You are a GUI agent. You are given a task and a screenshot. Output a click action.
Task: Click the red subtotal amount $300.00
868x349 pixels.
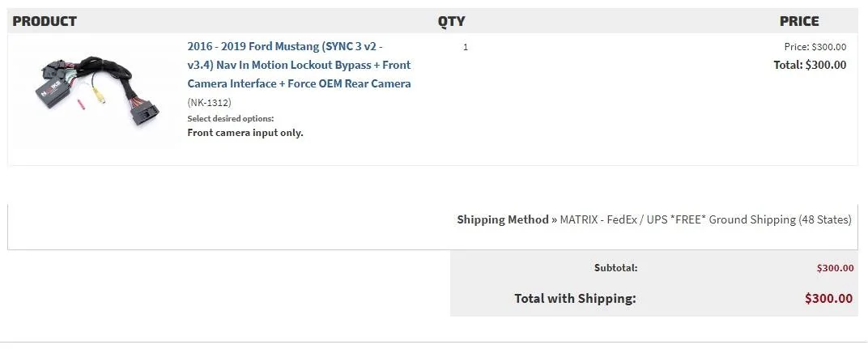pyautogui.click(x=836, y=268)
